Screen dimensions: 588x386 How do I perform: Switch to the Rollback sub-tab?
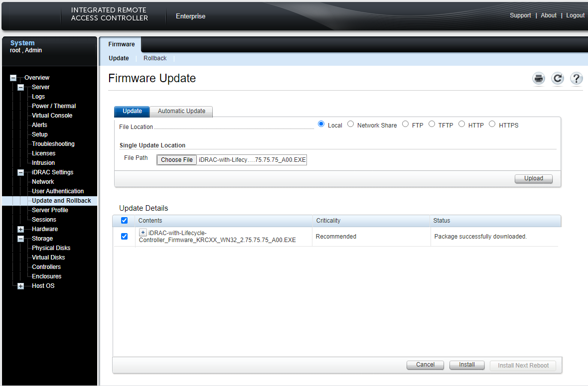[x=155, y=58]
